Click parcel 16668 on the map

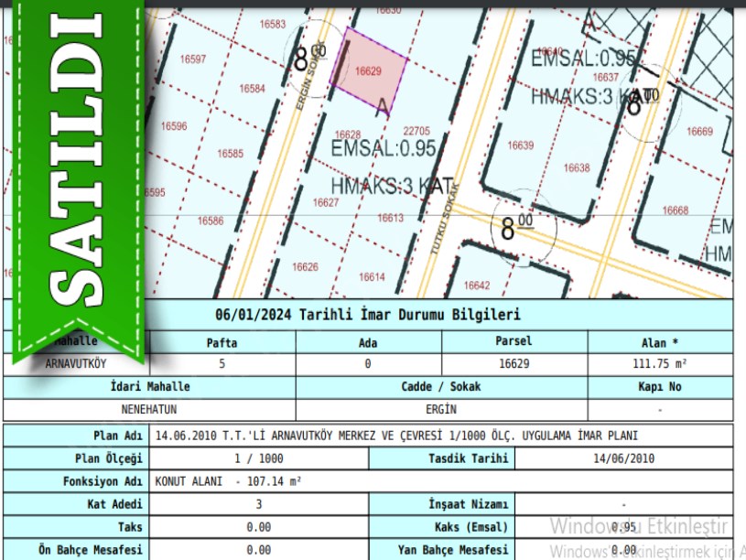676,210
